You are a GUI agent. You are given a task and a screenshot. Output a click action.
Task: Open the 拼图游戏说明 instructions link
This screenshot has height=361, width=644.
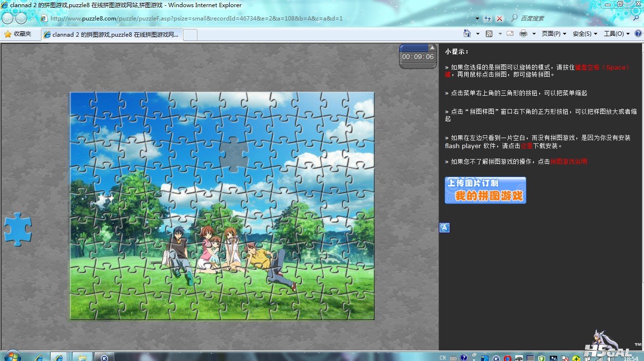(569, 162)
